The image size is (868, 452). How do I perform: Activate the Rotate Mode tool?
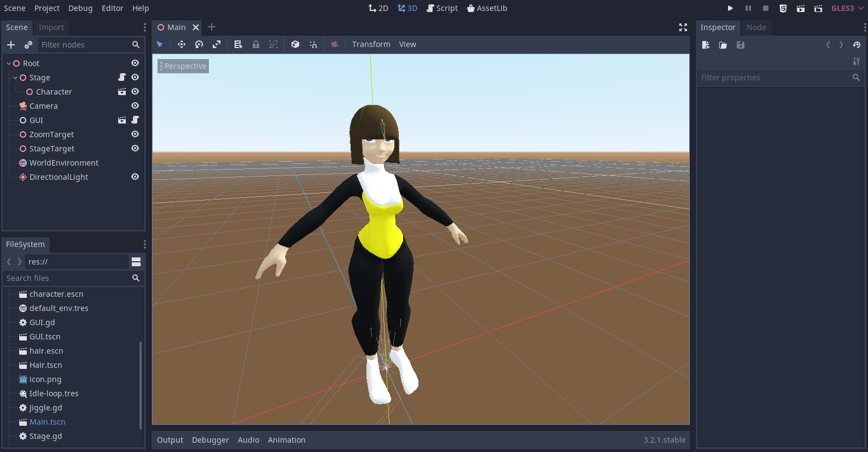[199, 44]
